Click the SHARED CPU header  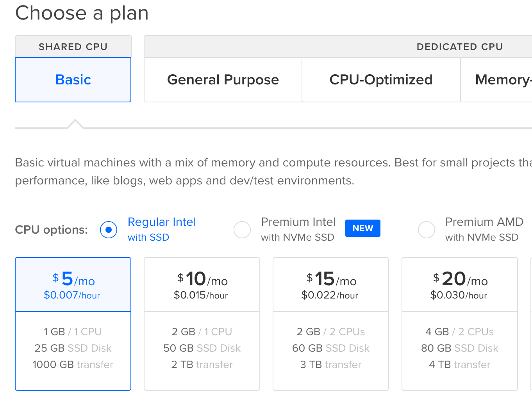(x=73, y=47)
